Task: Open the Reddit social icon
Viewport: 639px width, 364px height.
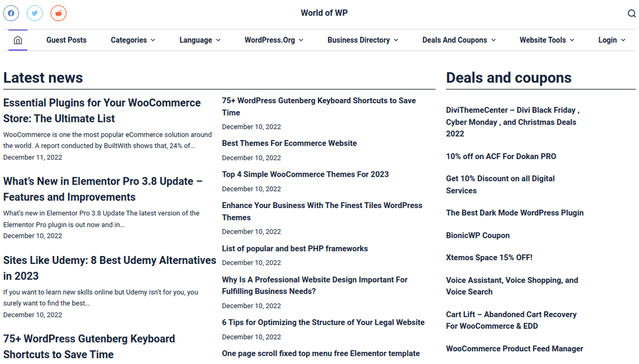Action: pyautogui.click(x=59, y=13)
